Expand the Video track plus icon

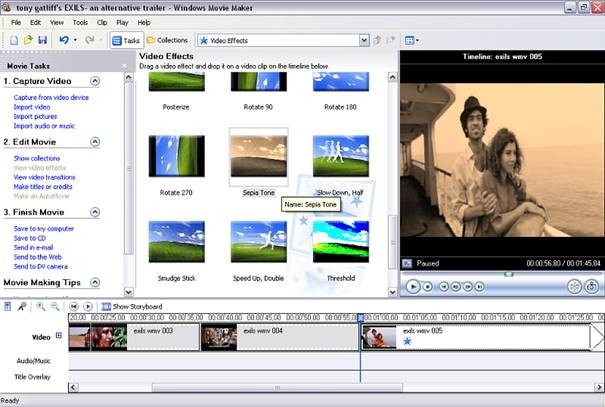pos(59,335)
